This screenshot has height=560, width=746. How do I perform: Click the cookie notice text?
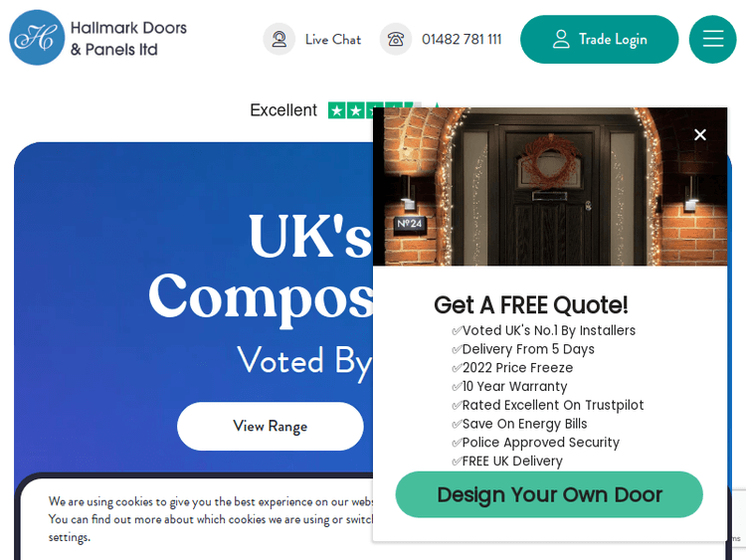210,519
